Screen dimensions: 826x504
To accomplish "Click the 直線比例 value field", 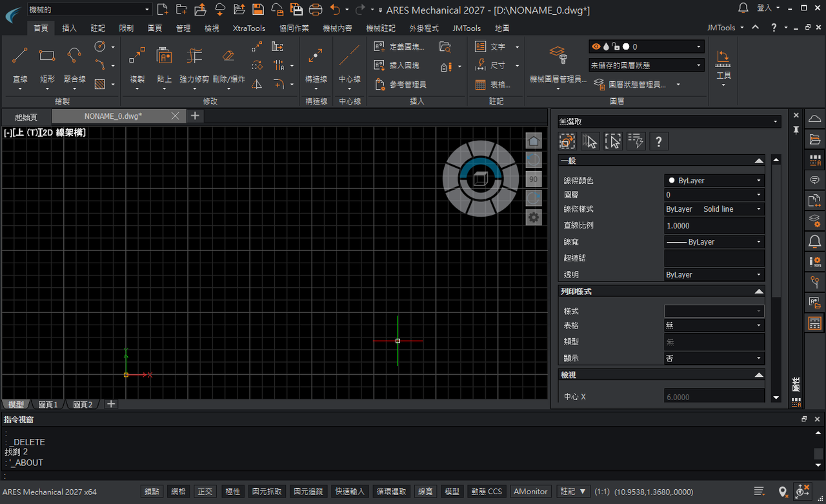I will 714,226.
